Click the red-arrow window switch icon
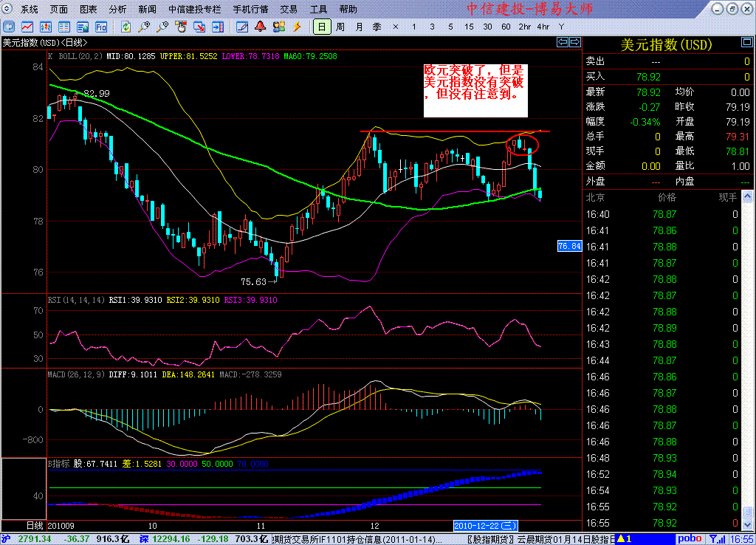The image size is (756, 545). [x=199, y=27]
